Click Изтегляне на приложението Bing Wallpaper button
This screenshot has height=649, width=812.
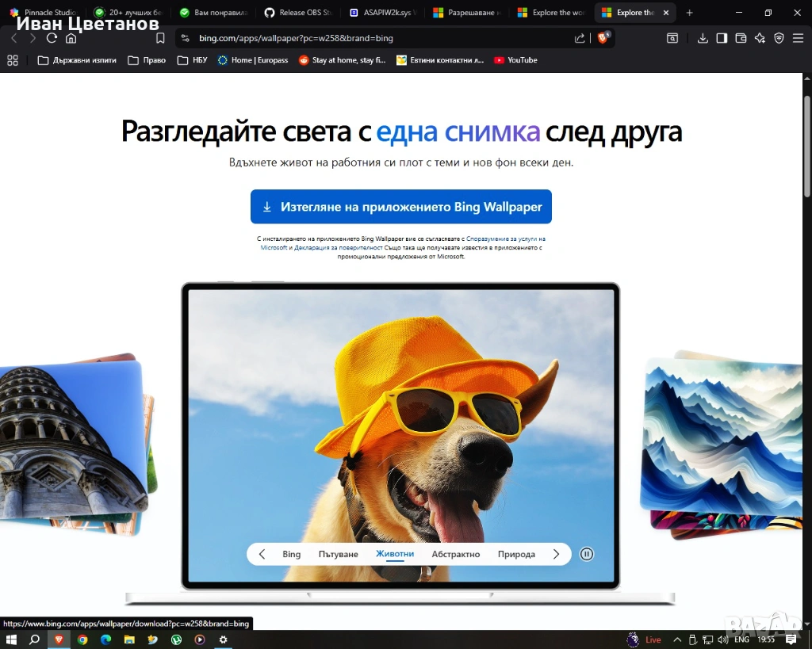400,207
